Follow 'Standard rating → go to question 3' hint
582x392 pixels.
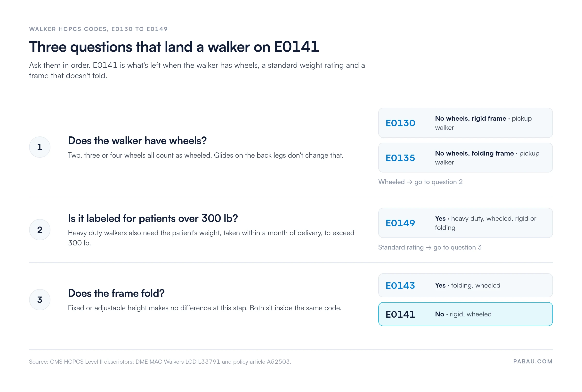pos(430,247)
